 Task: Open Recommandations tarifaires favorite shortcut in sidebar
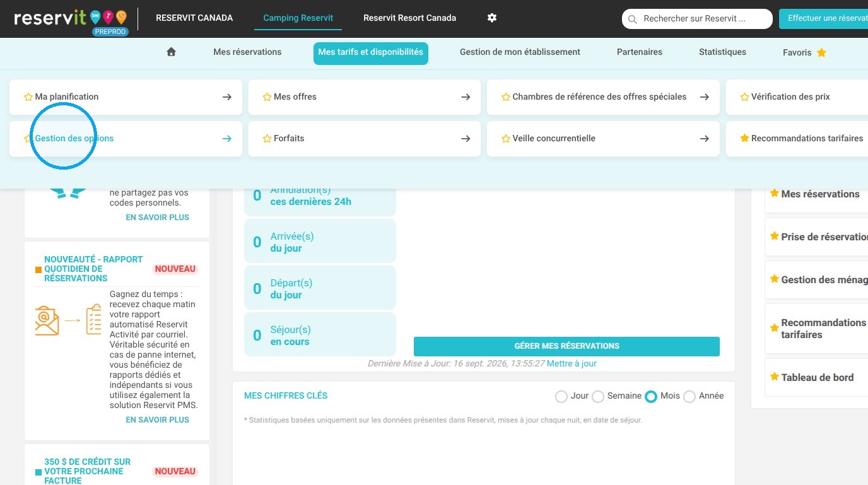(x=816, y=329)
